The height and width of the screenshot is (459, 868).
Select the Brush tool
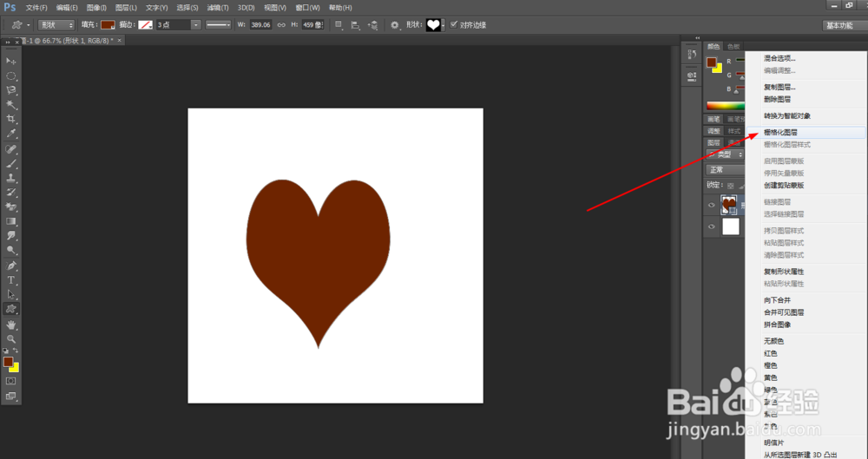[x=11, y=164]
